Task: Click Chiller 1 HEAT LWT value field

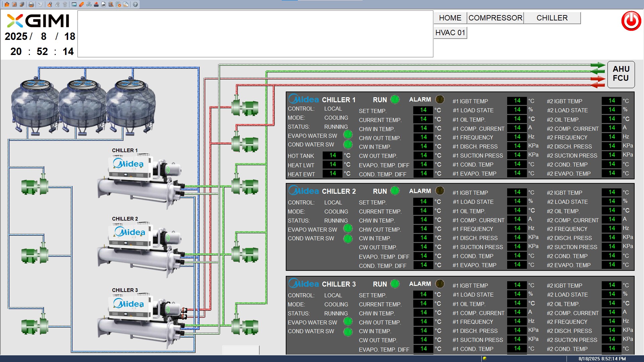Action: [332, 165]
